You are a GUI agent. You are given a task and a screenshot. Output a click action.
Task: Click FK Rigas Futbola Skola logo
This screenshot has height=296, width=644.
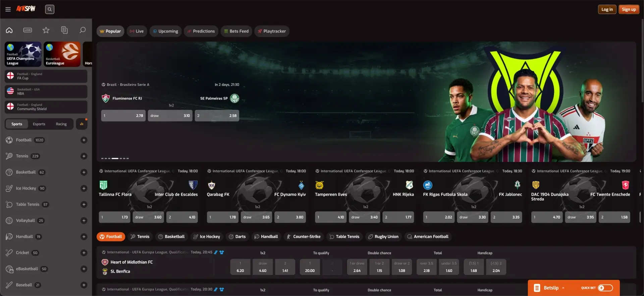[428, 185]
